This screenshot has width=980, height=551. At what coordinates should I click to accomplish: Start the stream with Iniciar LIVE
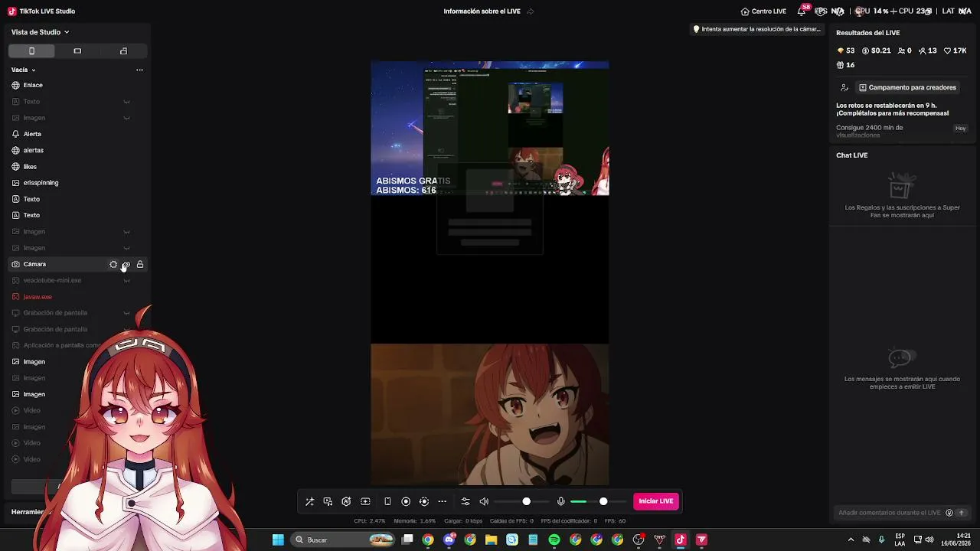click(656, 501)
